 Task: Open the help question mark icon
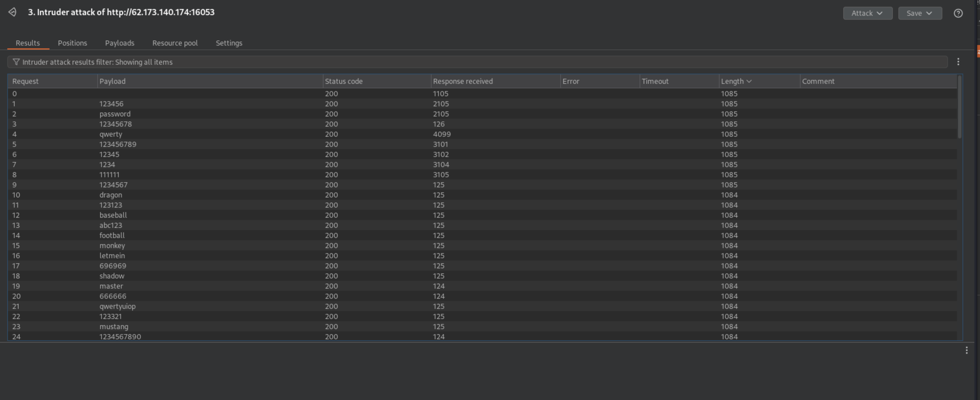pos(958,13)
